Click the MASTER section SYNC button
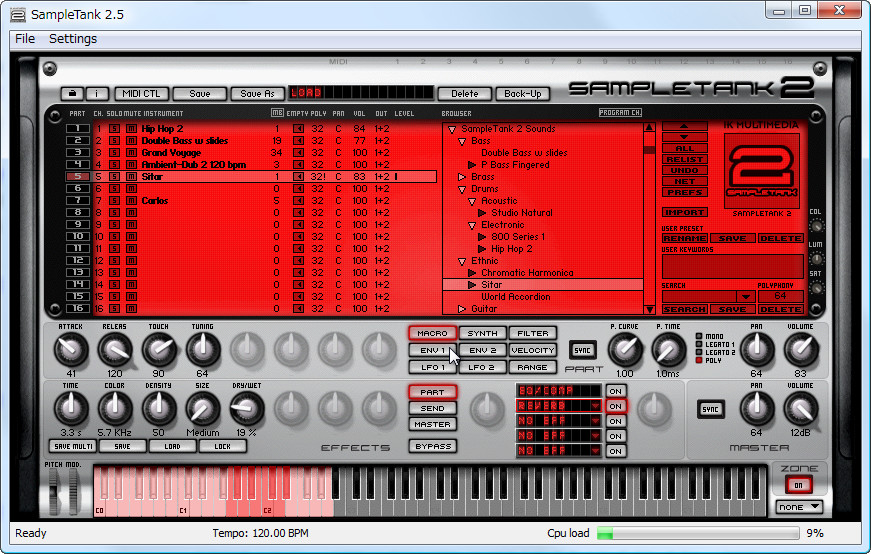This screenshot has width=871, height=554. pos(710,410)
